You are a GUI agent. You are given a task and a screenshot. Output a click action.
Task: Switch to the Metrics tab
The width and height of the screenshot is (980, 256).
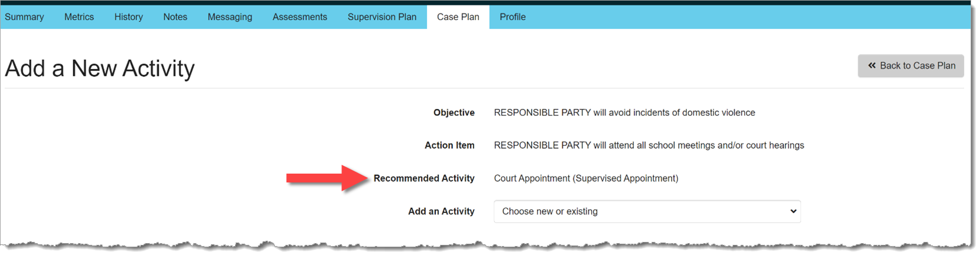coord(79,17)
